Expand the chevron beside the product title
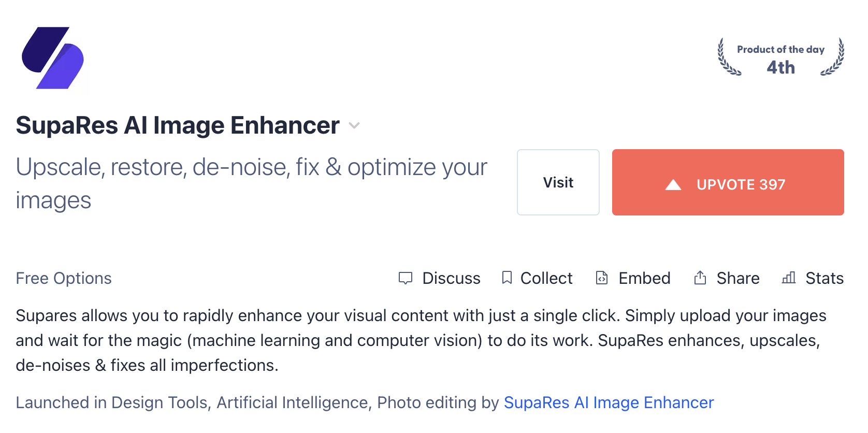This screenshot has width=868, height=433. (x=354, y=125)
